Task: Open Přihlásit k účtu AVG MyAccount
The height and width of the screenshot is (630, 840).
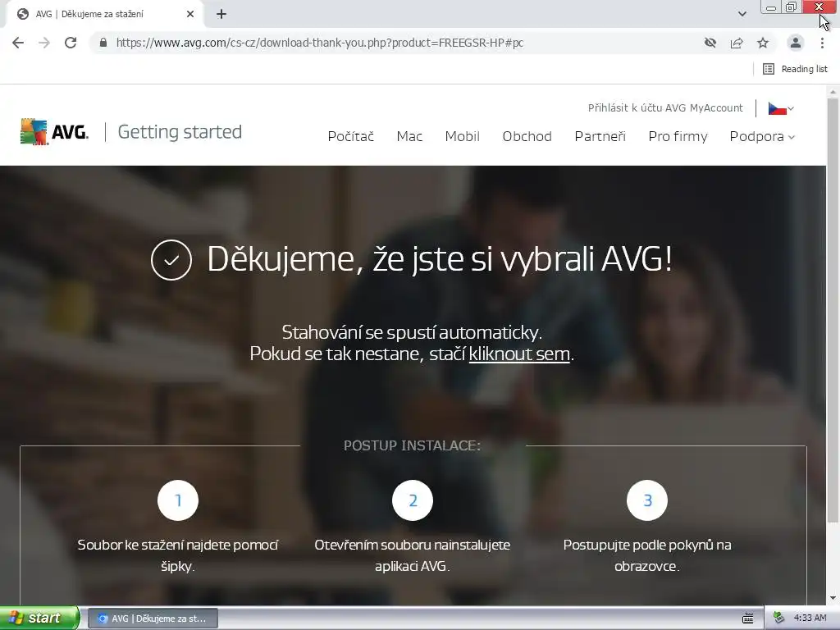Action: (665, 107)
